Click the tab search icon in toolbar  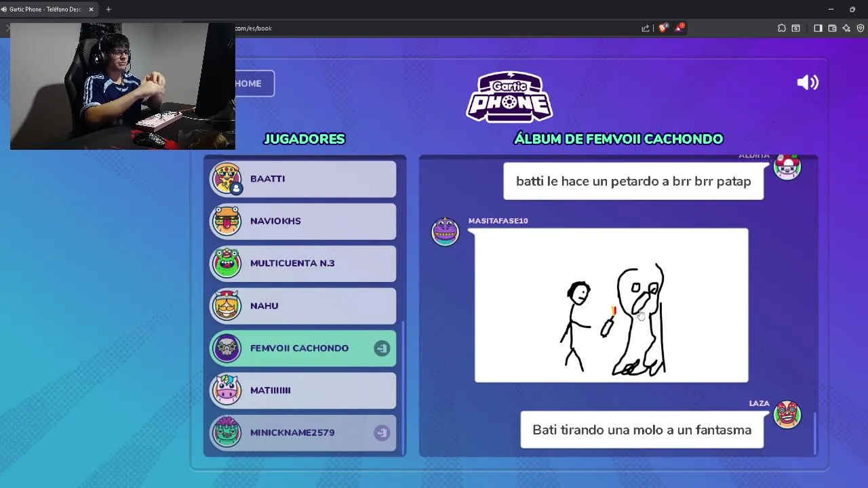pos(796,28)
